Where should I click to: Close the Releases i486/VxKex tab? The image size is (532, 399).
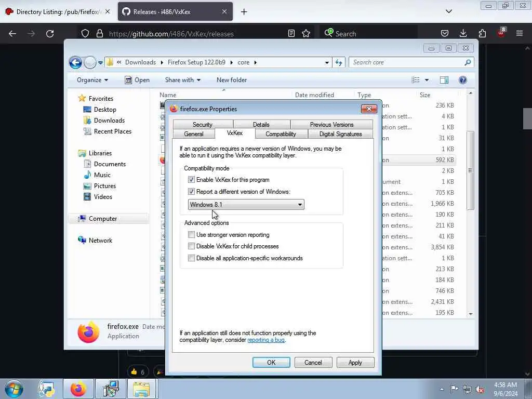(224, 11)
